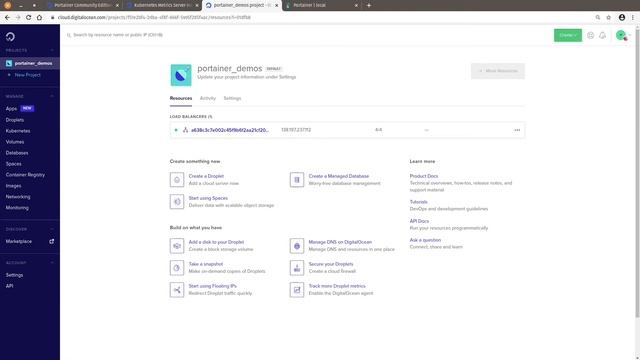Viewport: 640px width, 360px height.
Task: Open the user avatar menu
Action: (x=621, y=36)
